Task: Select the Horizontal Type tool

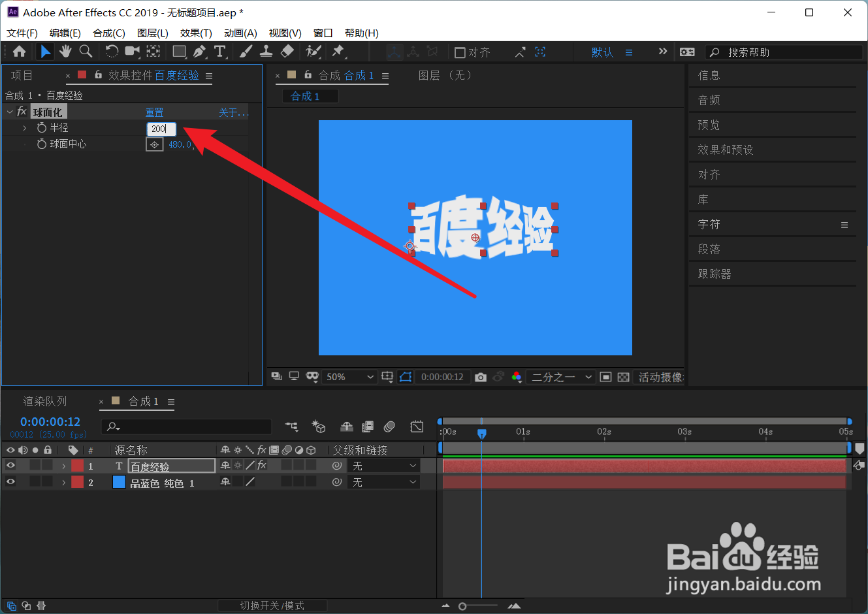Action: tap(220, 52)
